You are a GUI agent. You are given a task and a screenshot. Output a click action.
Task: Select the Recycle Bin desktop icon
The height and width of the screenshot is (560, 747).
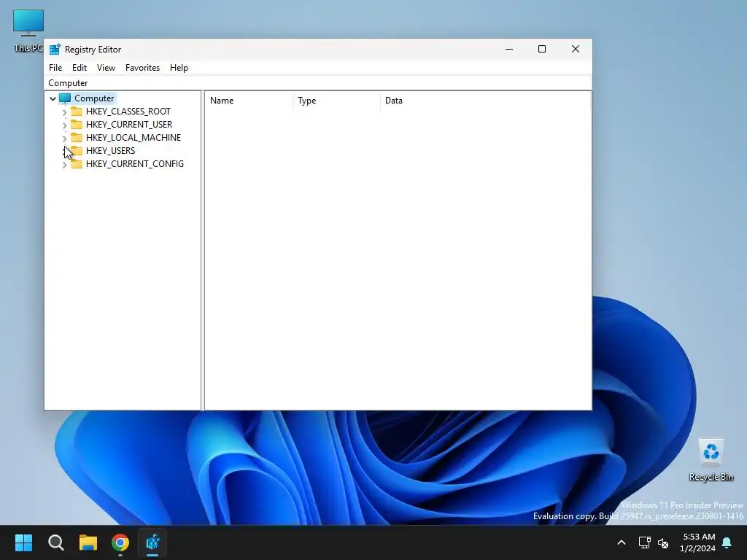coord(711,459)
